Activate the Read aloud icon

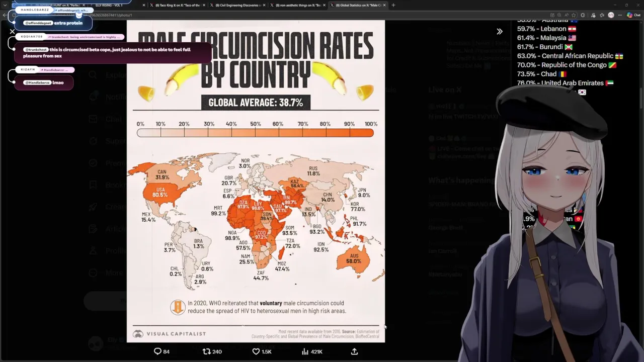click(x=568, y=15)
